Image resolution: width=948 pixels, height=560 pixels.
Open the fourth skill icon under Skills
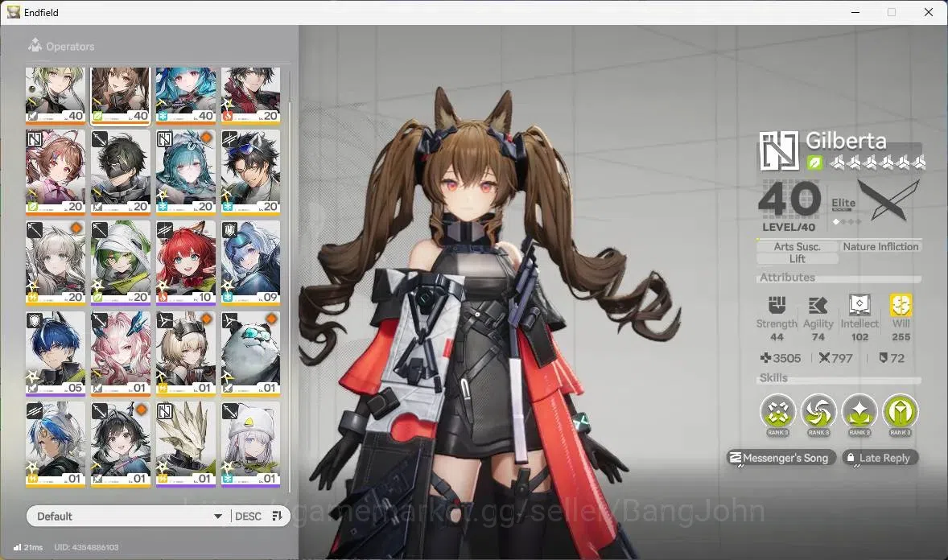coord(901,414)
